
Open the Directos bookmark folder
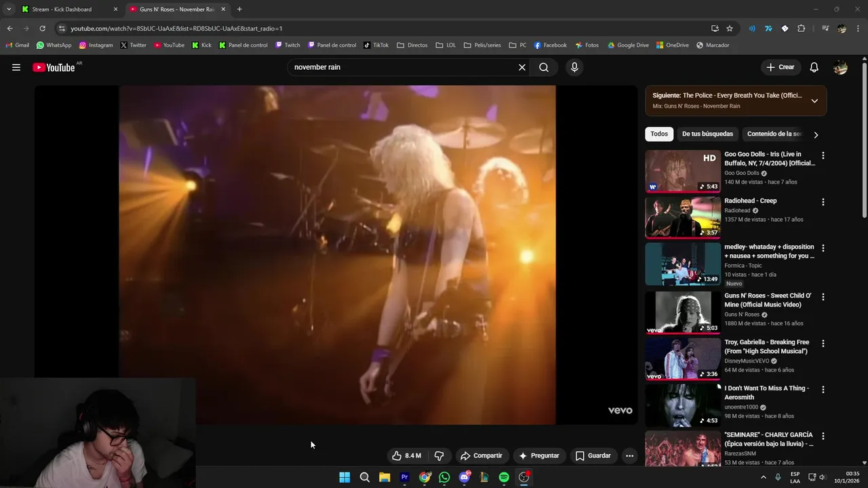[x=412, y=45]
